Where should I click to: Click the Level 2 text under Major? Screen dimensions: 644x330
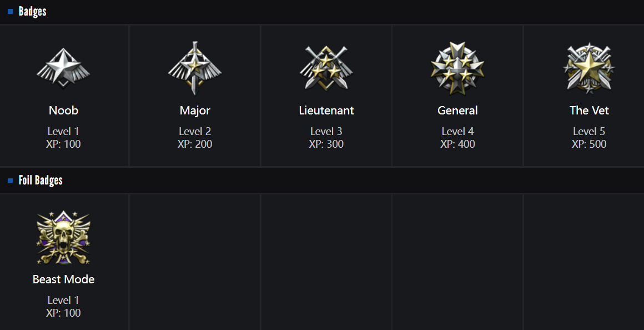click(195, 132)
